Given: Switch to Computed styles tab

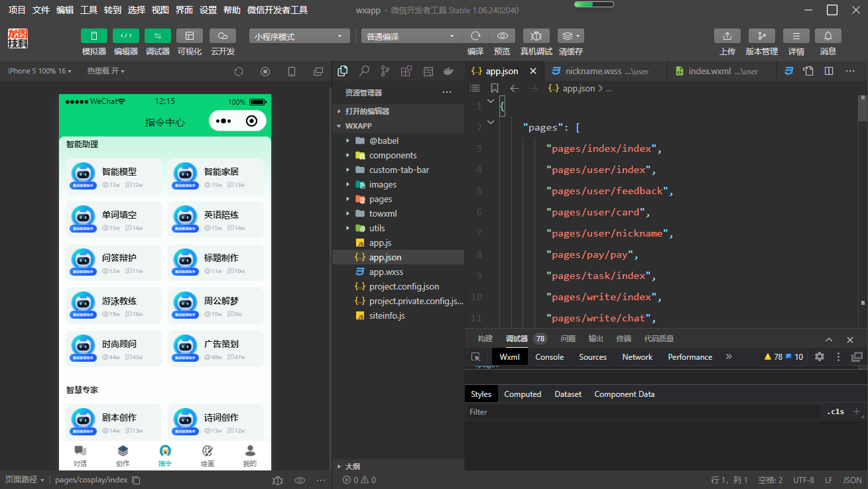Looking at the screenshot, I should [523, 394].
